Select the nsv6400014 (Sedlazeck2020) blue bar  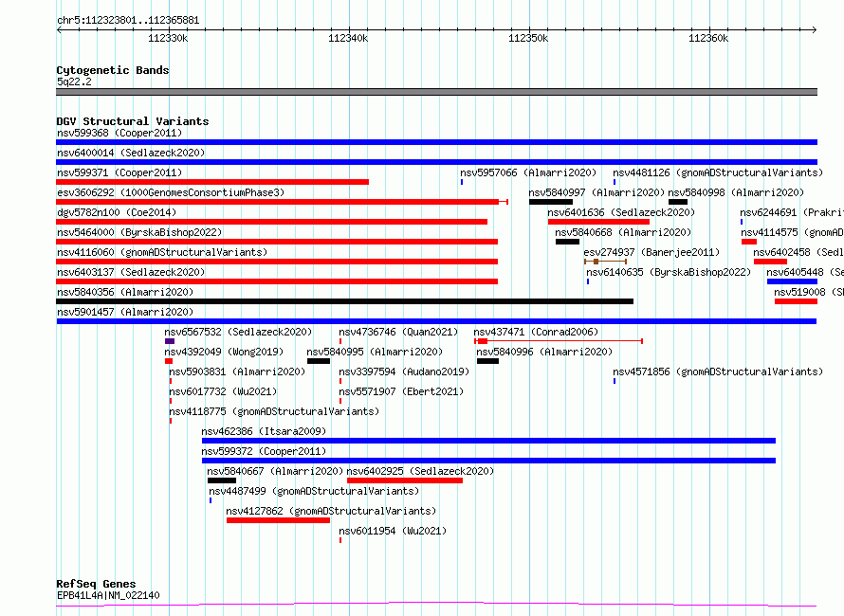436,162
